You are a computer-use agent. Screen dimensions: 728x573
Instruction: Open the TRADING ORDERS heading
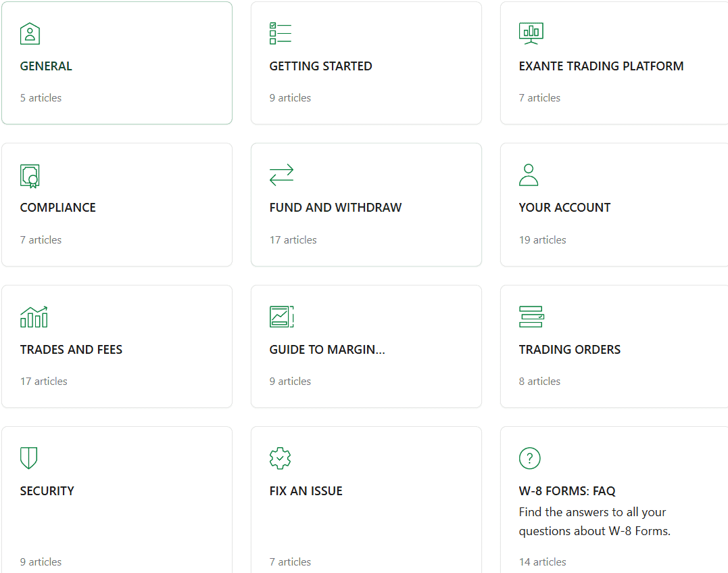569,350
